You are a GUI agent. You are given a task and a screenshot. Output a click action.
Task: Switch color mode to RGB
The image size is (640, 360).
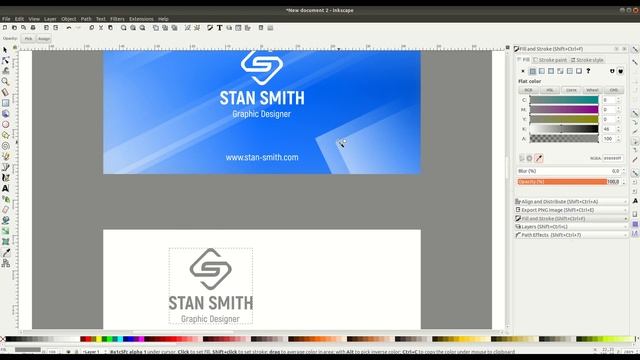pyautogui.click(x=529, y=90)
